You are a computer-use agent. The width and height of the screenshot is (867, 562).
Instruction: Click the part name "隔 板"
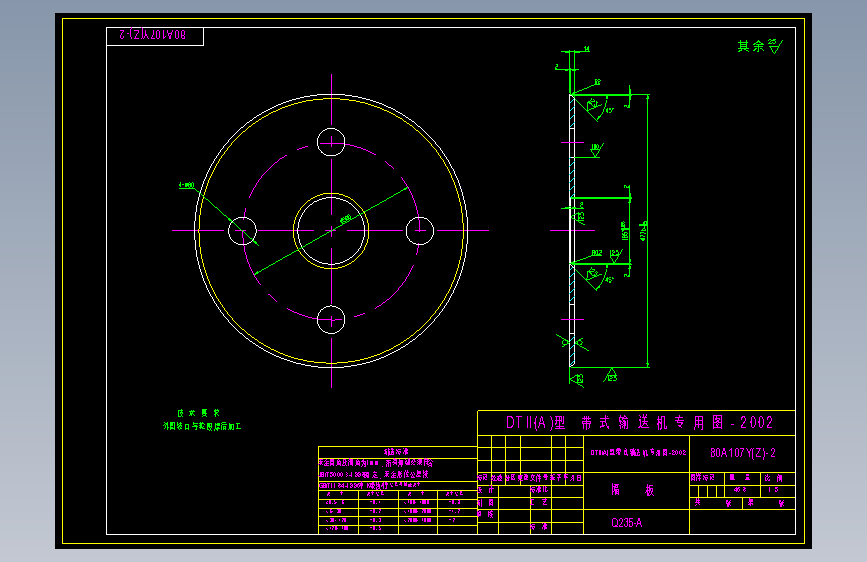pyautogui.click(x=633, y=490)
